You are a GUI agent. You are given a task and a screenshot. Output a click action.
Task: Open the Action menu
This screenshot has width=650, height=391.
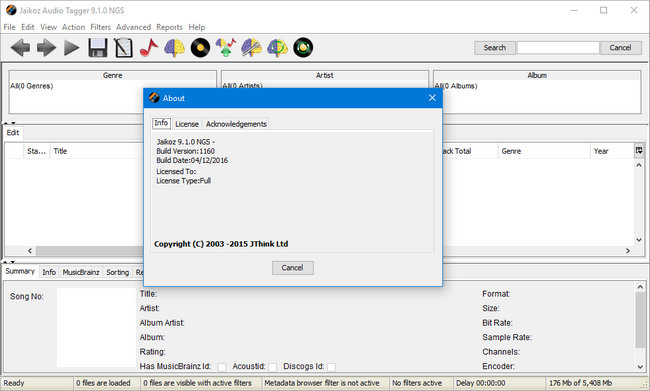coord(73,27)
